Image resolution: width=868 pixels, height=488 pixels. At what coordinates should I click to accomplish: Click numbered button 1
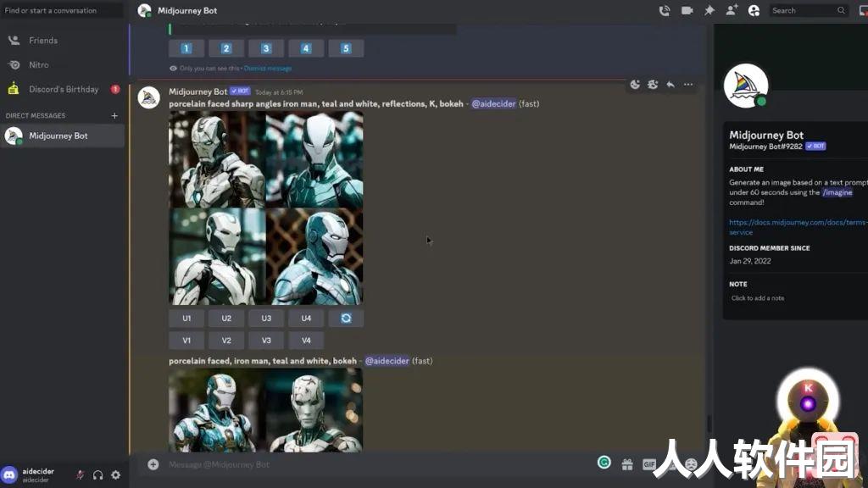tap(186, 48)
